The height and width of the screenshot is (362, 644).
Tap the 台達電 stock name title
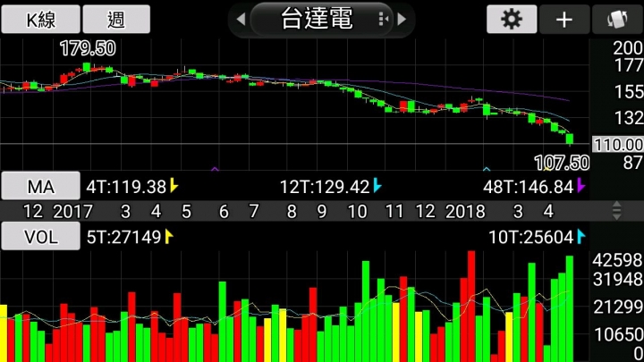[317, 19]
